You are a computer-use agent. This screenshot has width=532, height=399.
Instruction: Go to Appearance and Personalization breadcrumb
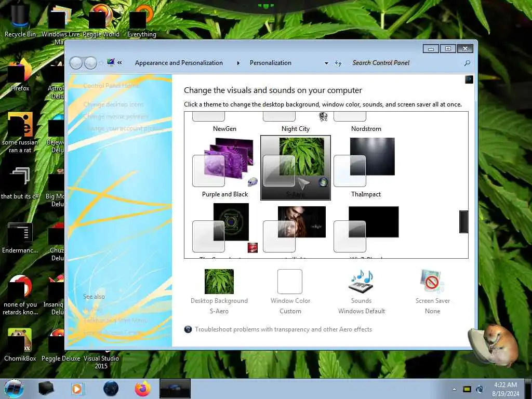tap(179, 63)
